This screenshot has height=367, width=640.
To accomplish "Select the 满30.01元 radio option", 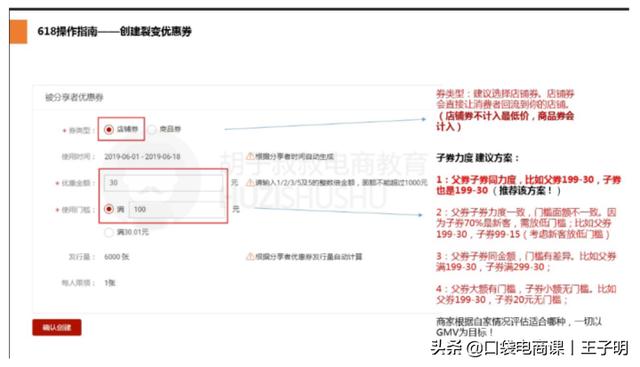I will pos(109,232).
